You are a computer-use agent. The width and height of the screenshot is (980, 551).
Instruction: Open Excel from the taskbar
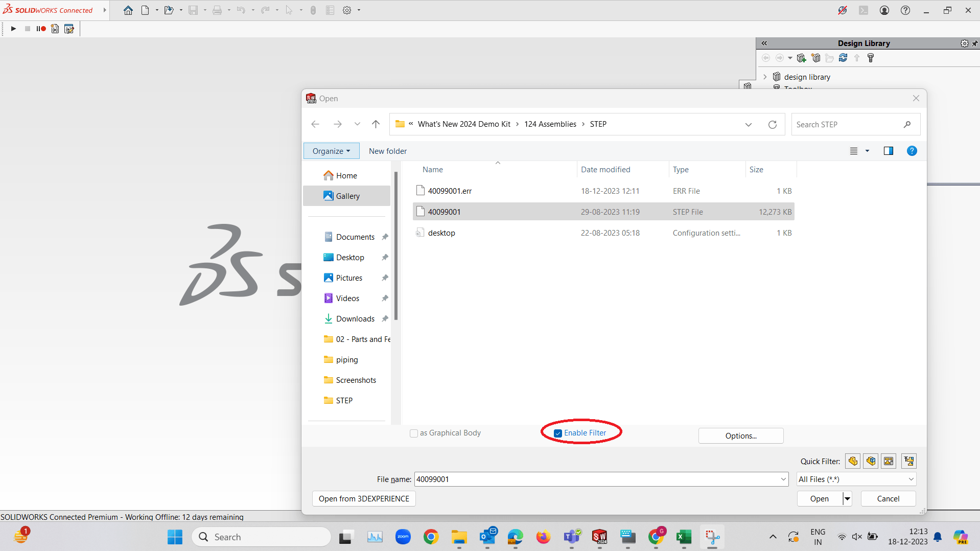(684, 537)
